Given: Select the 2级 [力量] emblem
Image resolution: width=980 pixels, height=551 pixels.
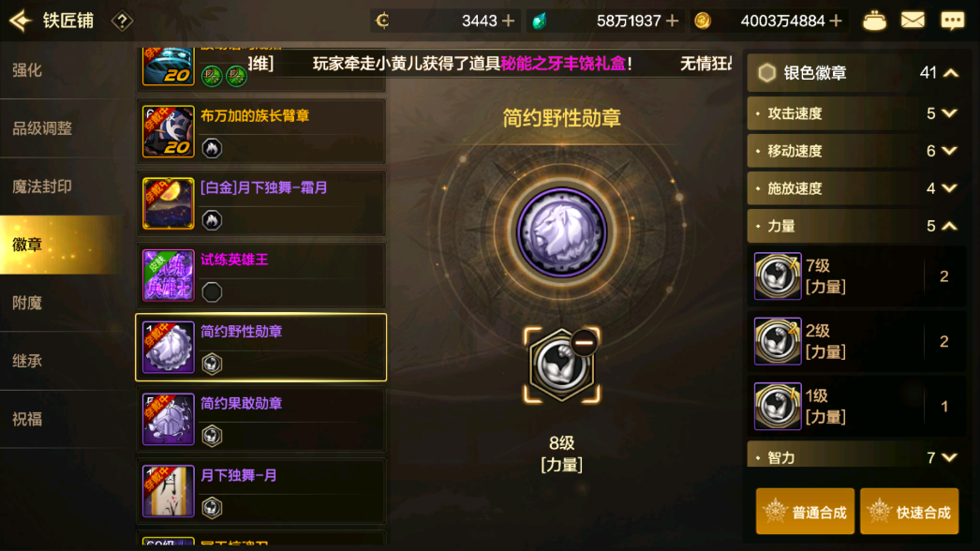Looking at the screenshot, I should [856, 341].
